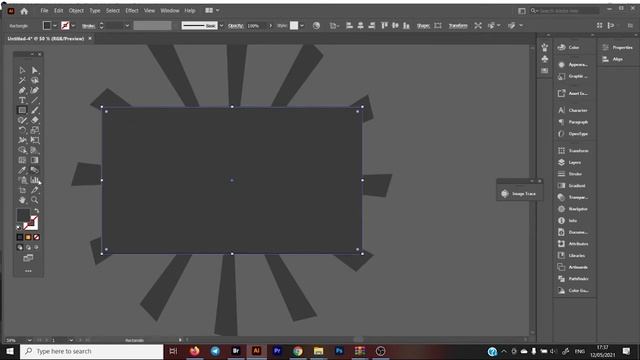Set paint mode to None
This screenshot has width=640, height=360.
(36, 237)
